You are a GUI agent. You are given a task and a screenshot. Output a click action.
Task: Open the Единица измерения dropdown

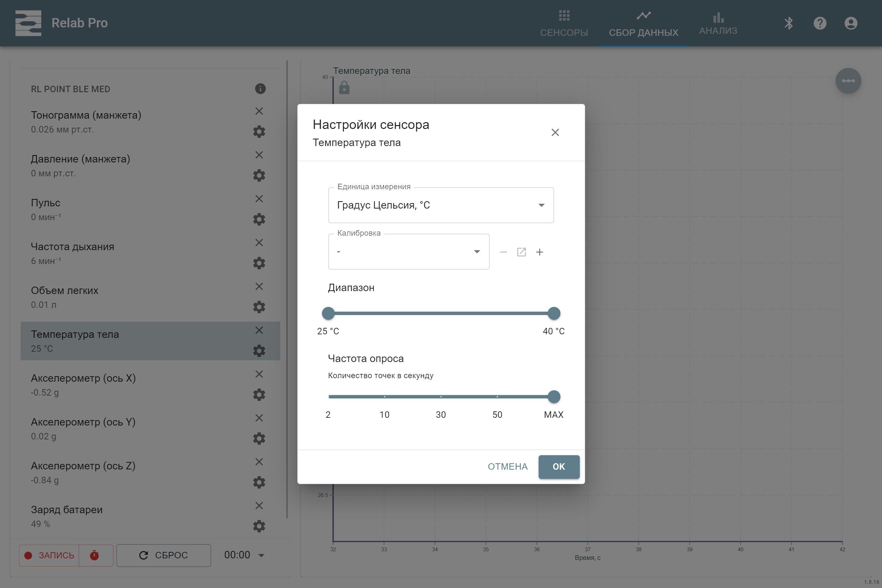click(x=441, y=205)
